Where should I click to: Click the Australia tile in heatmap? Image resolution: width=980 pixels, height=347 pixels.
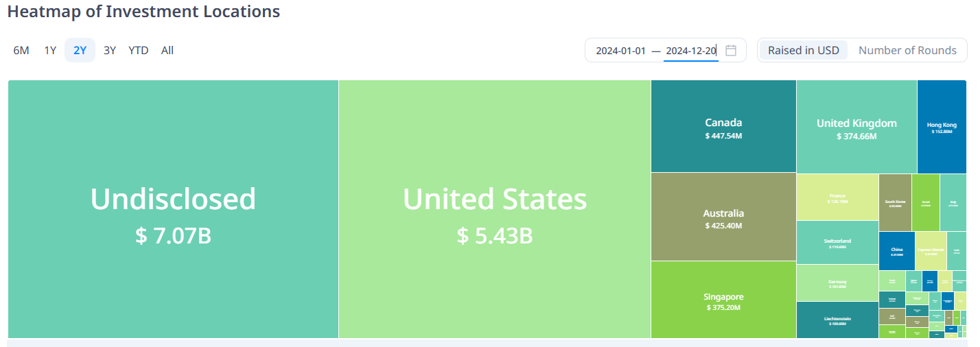pyautogui.click(x=723, y=217)
